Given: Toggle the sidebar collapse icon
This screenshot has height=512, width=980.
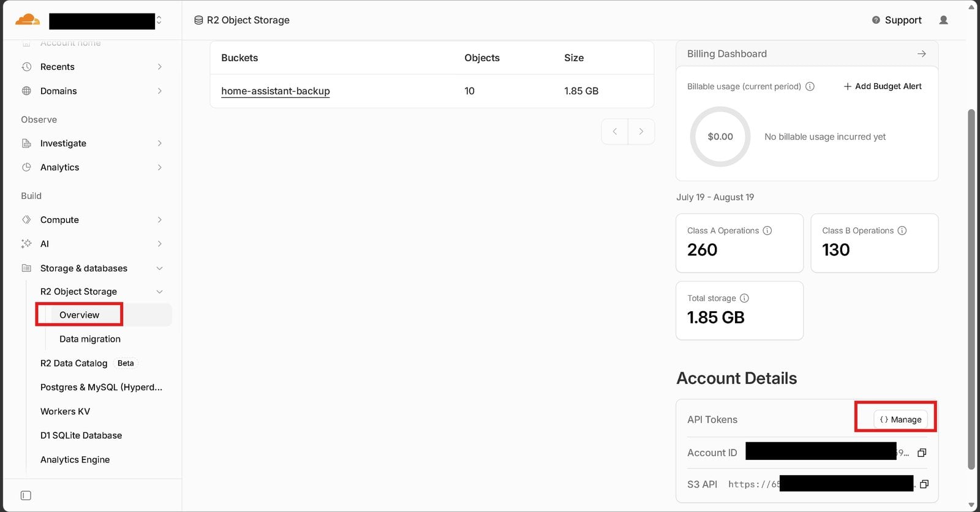Looking at the screenshot, I should coord(26,495).
